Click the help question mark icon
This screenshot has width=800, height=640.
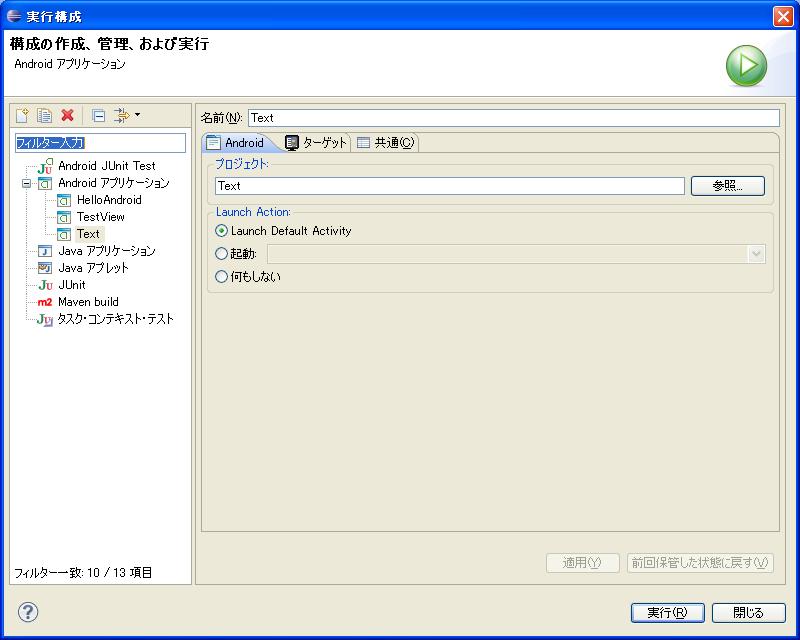tap(28, 611)
